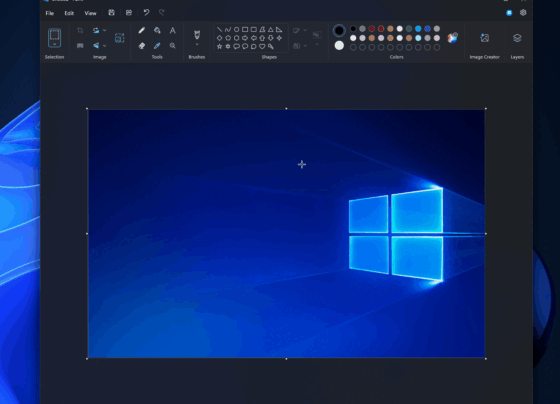The width and height of the screenshot is (560, 404).
Task: Select the Hexagon shape
Action: coord(236,38)
